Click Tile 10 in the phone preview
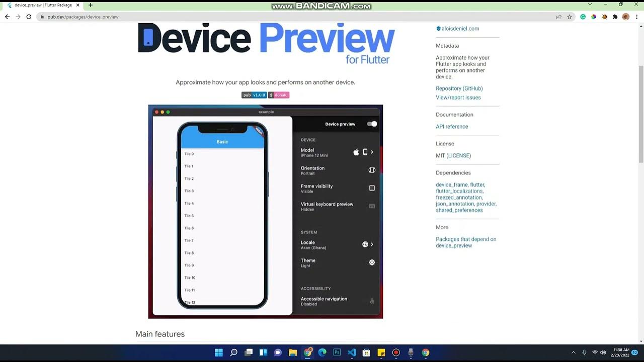644x362 pixels. coord(190,278)
